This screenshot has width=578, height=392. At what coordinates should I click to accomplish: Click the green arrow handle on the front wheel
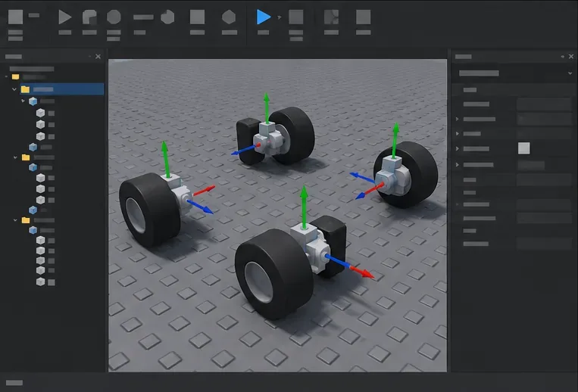[x=304, y=206]
